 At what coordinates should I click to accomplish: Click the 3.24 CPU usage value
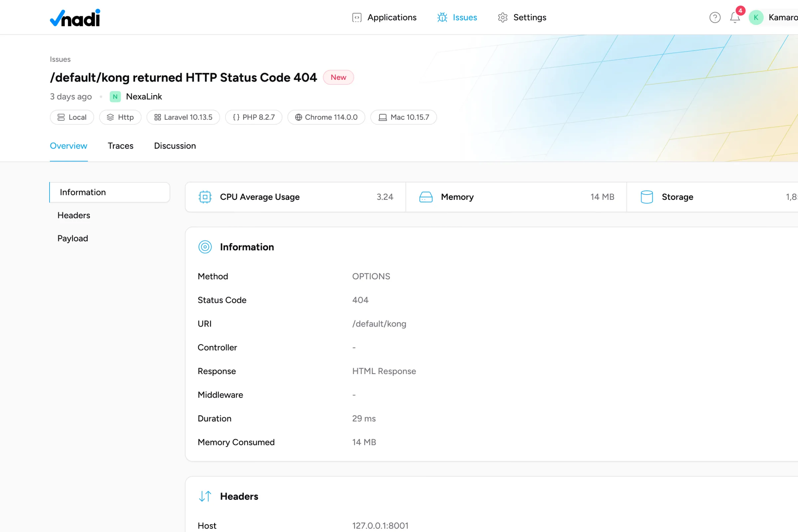coord(385,197)
